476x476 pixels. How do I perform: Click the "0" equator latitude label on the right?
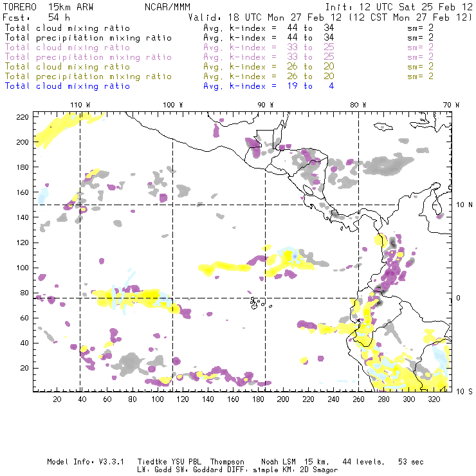point(459,298)
